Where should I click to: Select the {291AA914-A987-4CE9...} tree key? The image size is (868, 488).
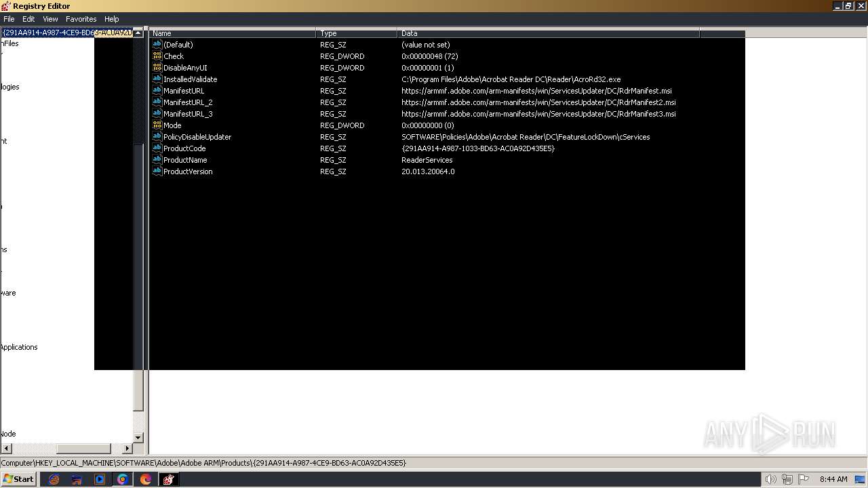67,33
